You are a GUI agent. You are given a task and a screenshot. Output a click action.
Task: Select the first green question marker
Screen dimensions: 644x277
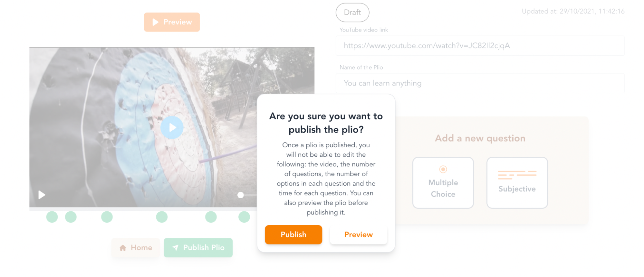pos(52,217)
